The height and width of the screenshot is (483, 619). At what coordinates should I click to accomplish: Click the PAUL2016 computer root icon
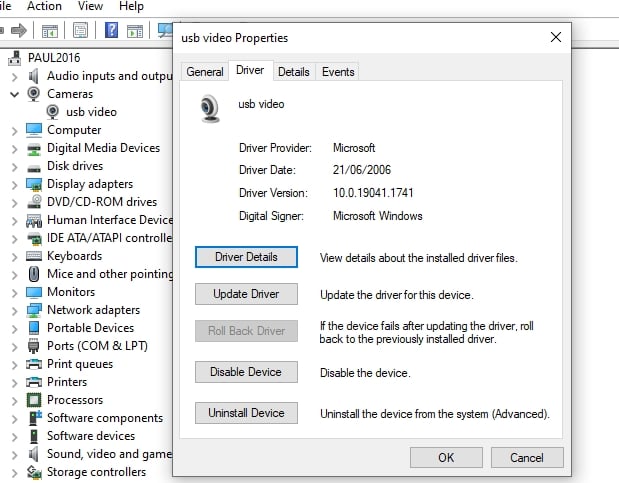tap(15, 58)
